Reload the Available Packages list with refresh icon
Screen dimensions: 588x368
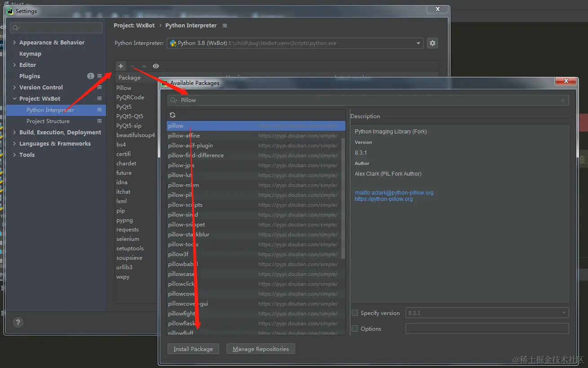(172, 115)
